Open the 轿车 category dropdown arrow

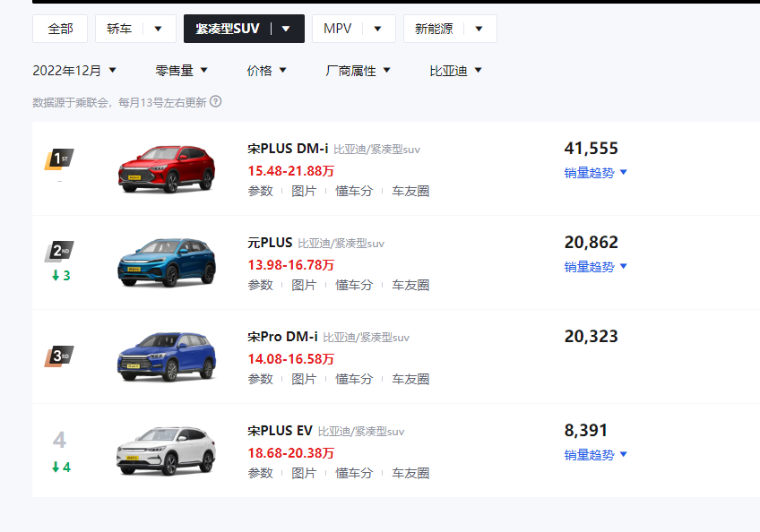159,29
